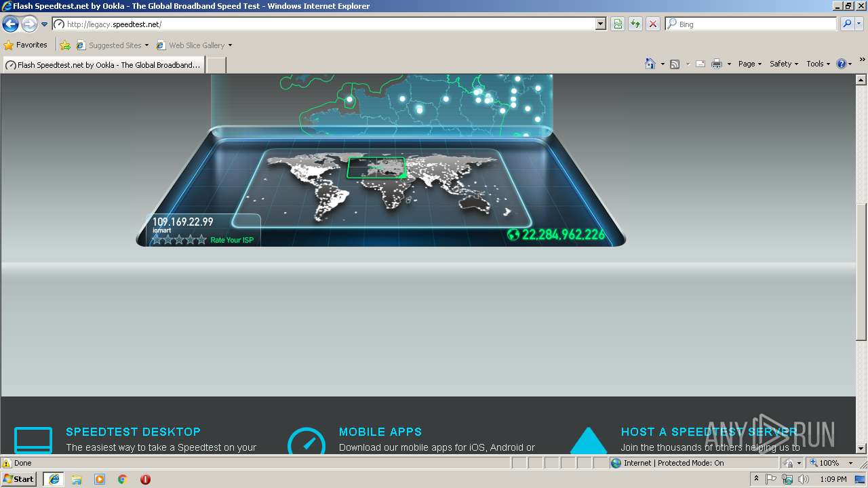
Task: Open the Zoom level 100% dropdown arrow
Action: (850, 463)
